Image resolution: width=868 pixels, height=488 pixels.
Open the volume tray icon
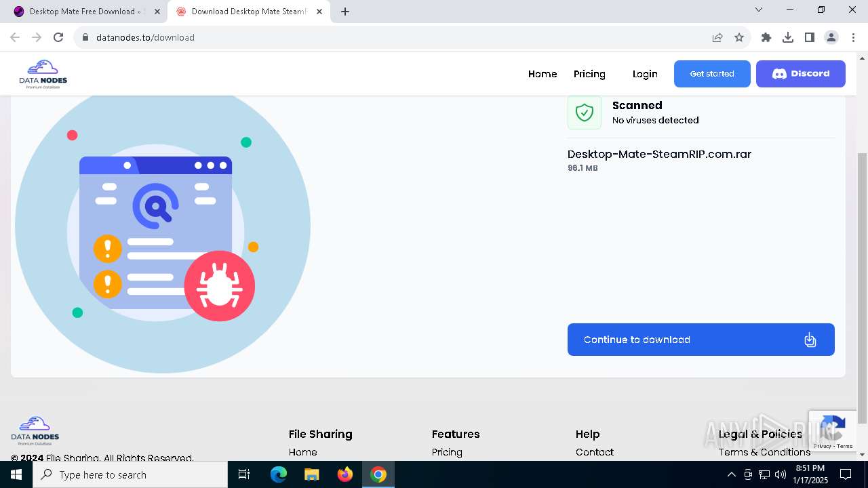coord(781,474)
